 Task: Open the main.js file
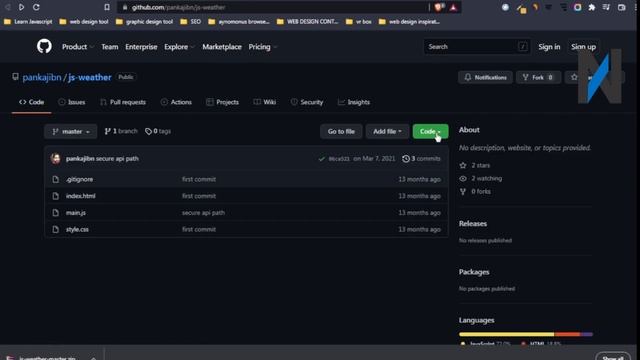pos(76,213)
